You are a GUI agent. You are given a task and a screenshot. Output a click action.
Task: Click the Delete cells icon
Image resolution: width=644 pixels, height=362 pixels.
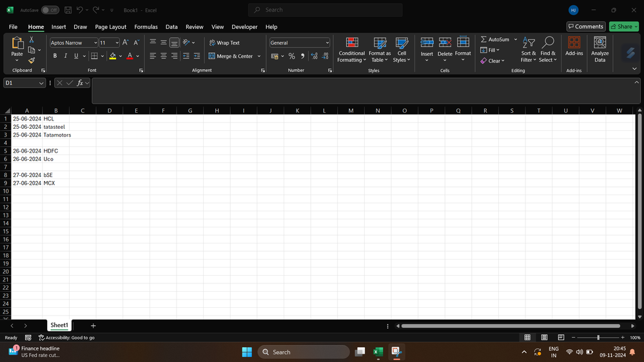tap(445, 43)
